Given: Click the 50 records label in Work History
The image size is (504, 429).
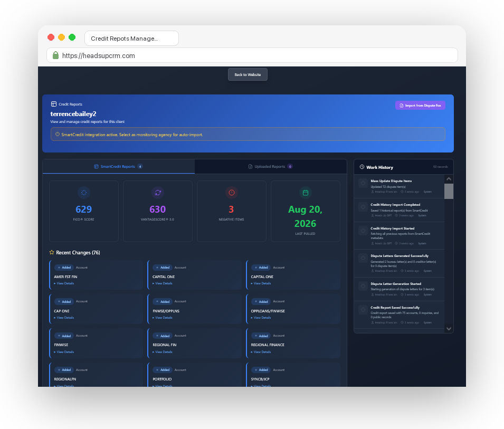Looking at the screenshot, I should pos(440,167).
